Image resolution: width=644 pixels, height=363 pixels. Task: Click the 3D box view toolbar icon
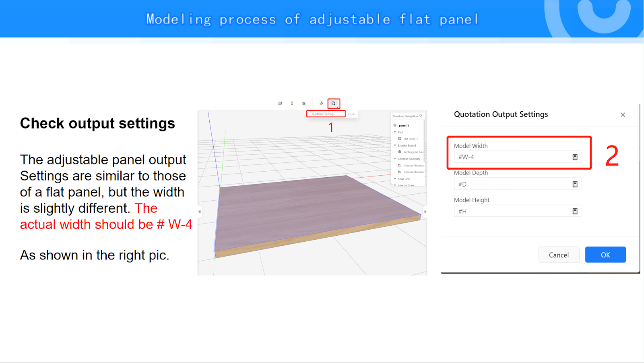coord(280,104)
